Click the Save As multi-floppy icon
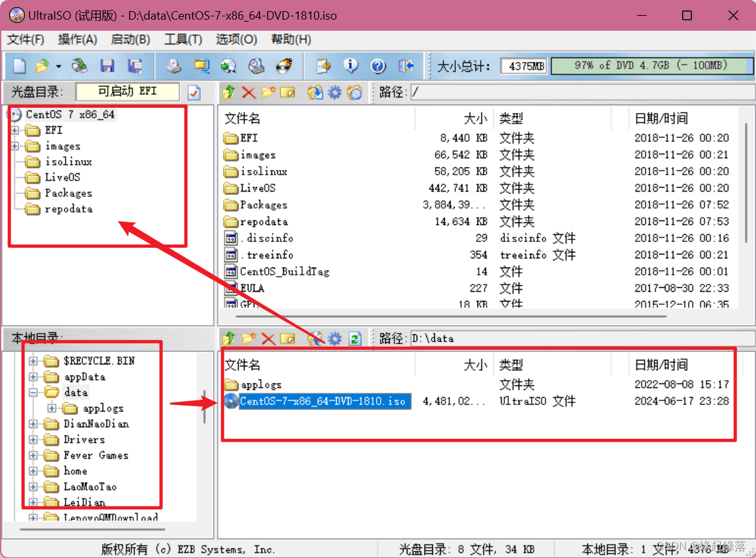The image size is (756, 558). coord(135,65)
